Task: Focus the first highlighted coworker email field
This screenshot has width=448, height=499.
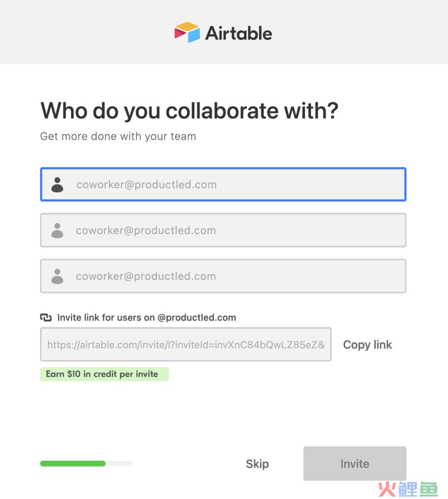Action: click(x=223, y=185)
